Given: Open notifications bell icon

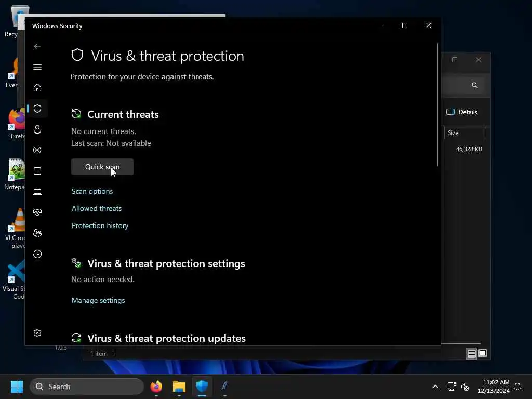Looking at the screenshot, I should coord(517,387).
